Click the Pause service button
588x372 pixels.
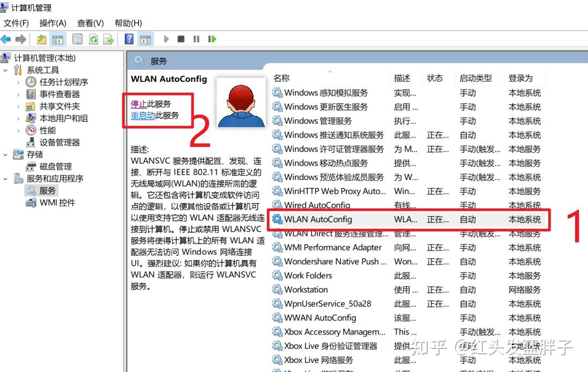197,39
